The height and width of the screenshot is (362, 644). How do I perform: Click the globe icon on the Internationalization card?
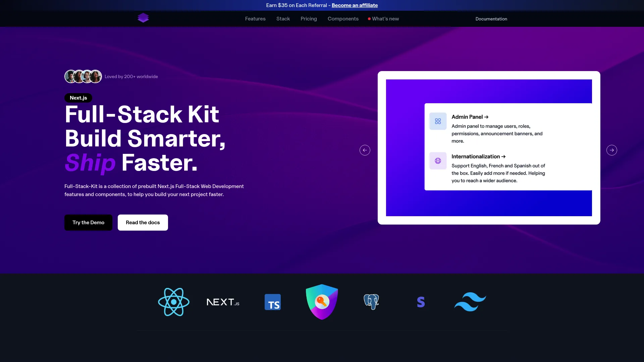click(438, 161)
